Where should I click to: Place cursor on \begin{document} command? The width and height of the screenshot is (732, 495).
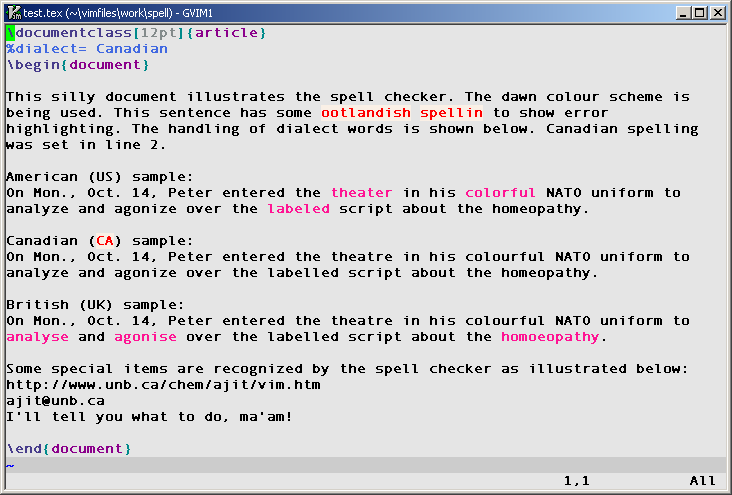click(x=78, y=65)
